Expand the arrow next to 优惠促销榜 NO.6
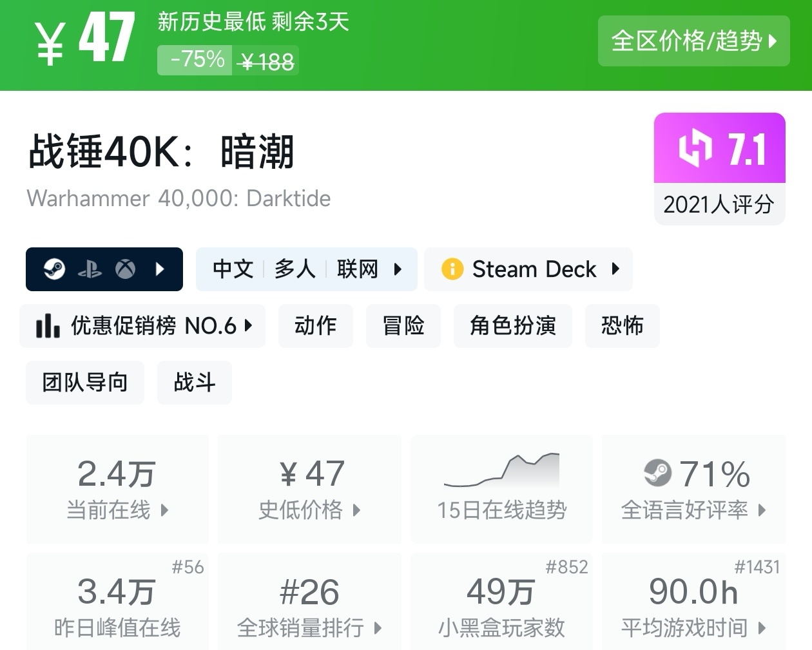Screen dimensions: 812x650 [x=249, y=326]
